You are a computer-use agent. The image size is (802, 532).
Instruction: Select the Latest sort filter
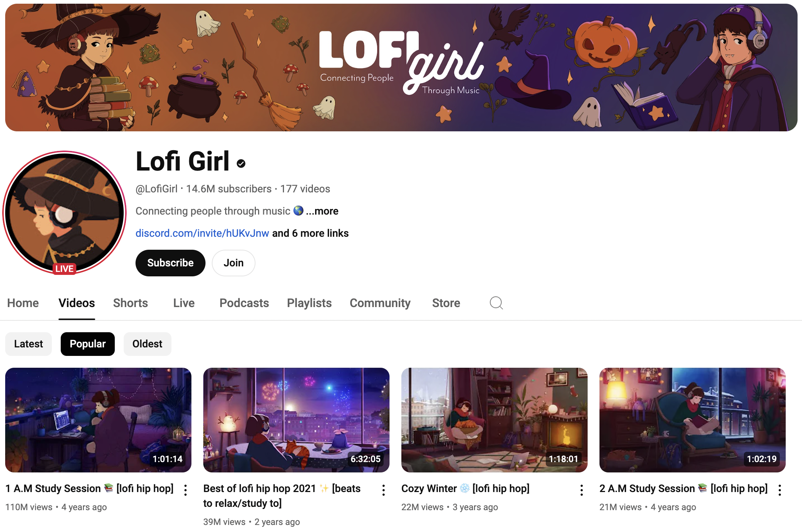29,344
